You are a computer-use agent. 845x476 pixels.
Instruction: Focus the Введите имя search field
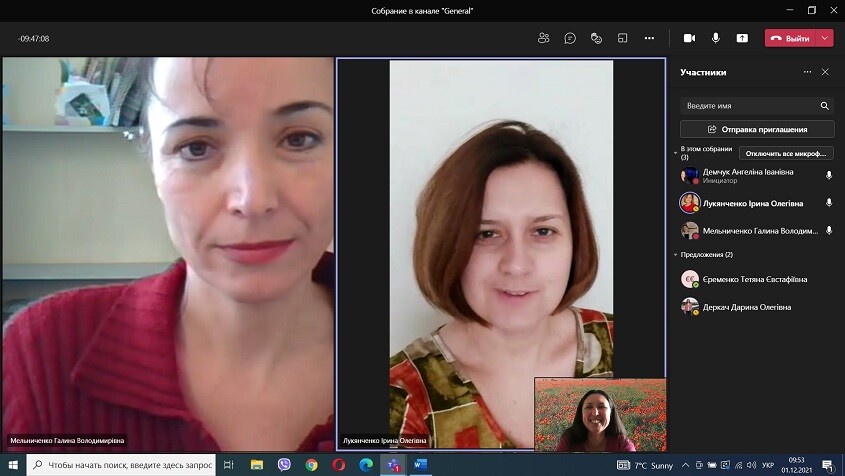pyautogui.click(x=757, y=106)
